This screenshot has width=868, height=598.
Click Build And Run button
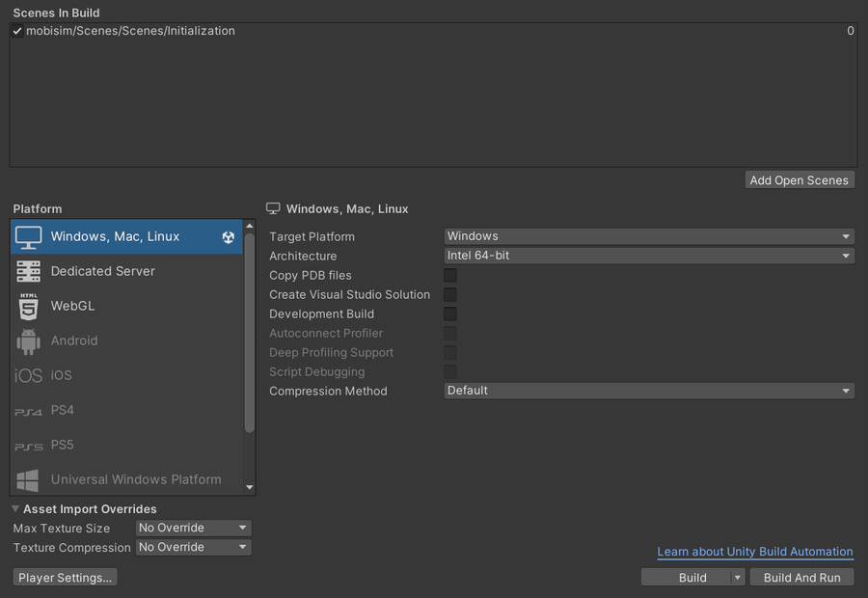[x=801, y=578]
